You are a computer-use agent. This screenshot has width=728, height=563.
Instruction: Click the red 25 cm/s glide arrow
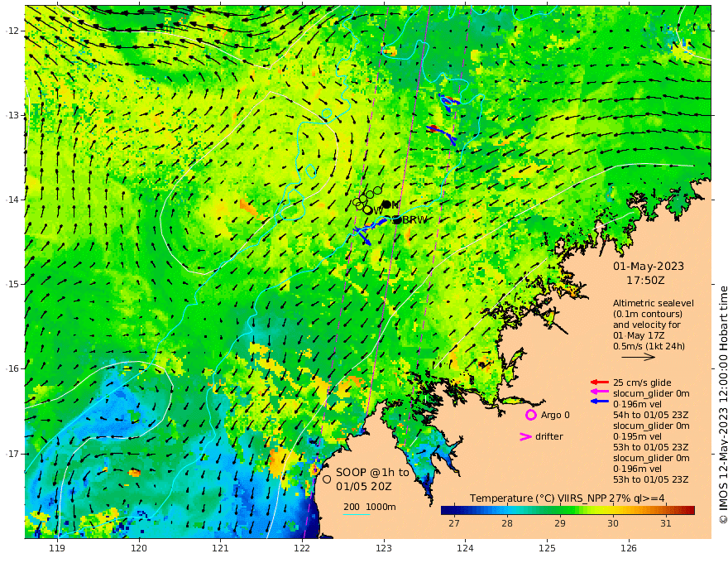(599, 383)
